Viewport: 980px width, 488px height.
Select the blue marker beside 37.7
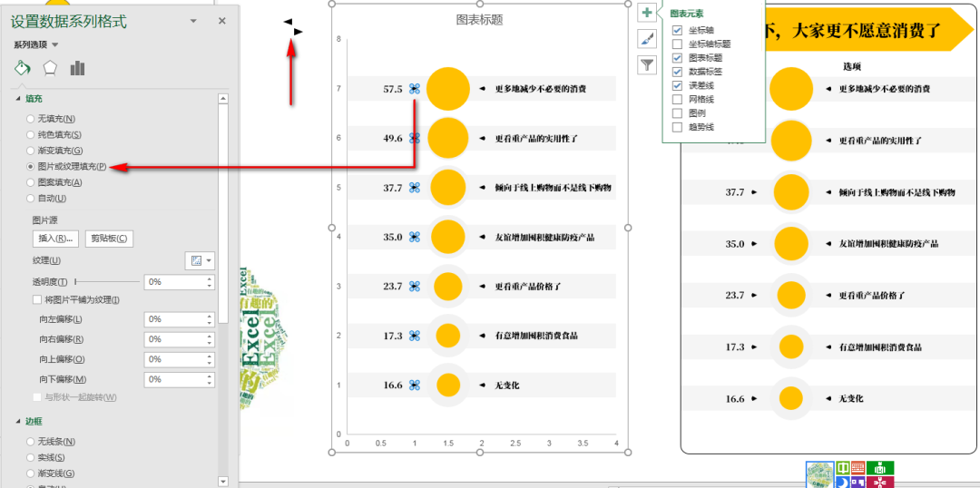[x=415, y=188]
